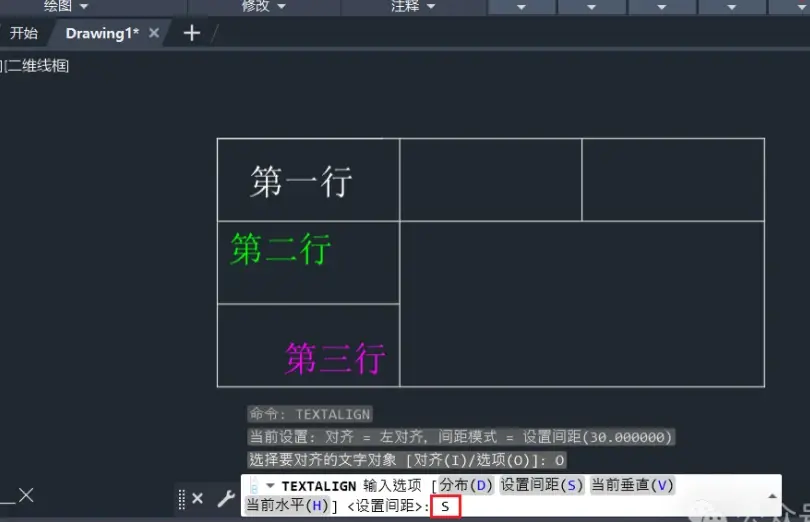The width and height of the screenshot is (810, 523).
Task: Expand the 注释 panel dropdown
Action: click(431, 6)
